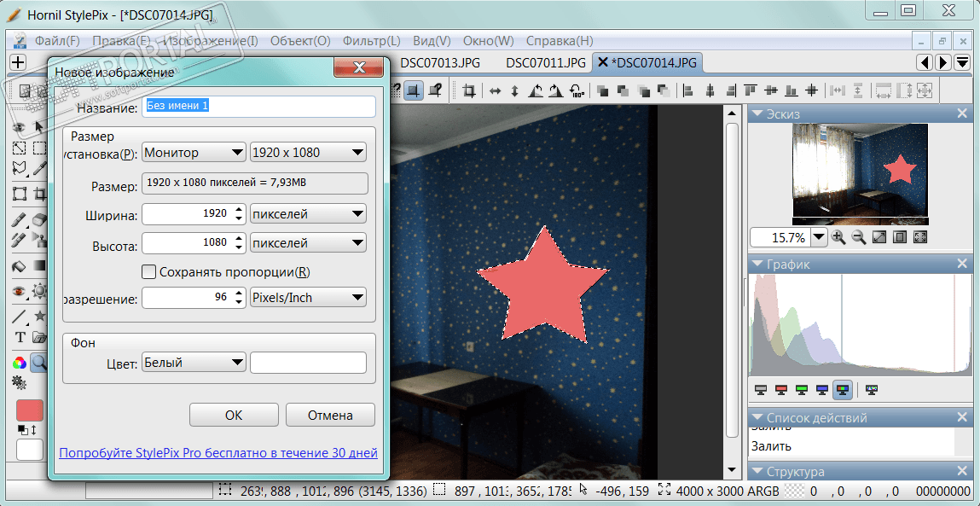This screenshot has height=506, width=980.
Task: Select the Paint Bucket fill tool
Action: [x=19, y=266]
